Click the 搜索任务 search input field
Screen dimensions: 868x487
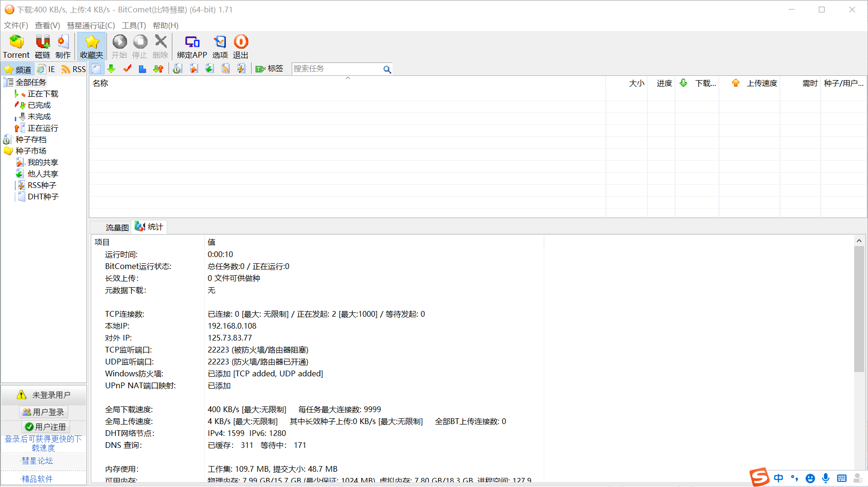337,69
